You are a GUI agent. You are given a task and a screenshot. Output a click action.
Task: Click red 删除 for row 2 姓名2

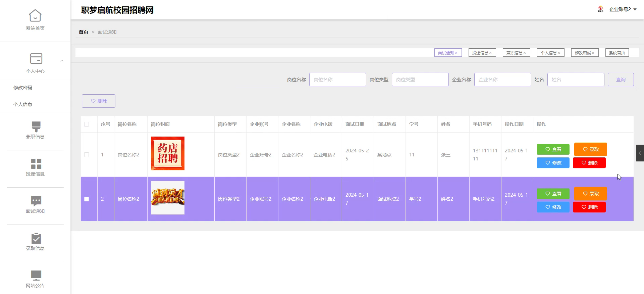pos(589,207)
